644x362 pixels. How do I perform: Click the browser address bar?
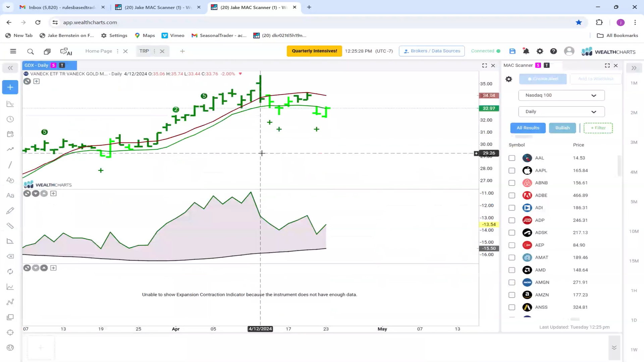point(312,22)
